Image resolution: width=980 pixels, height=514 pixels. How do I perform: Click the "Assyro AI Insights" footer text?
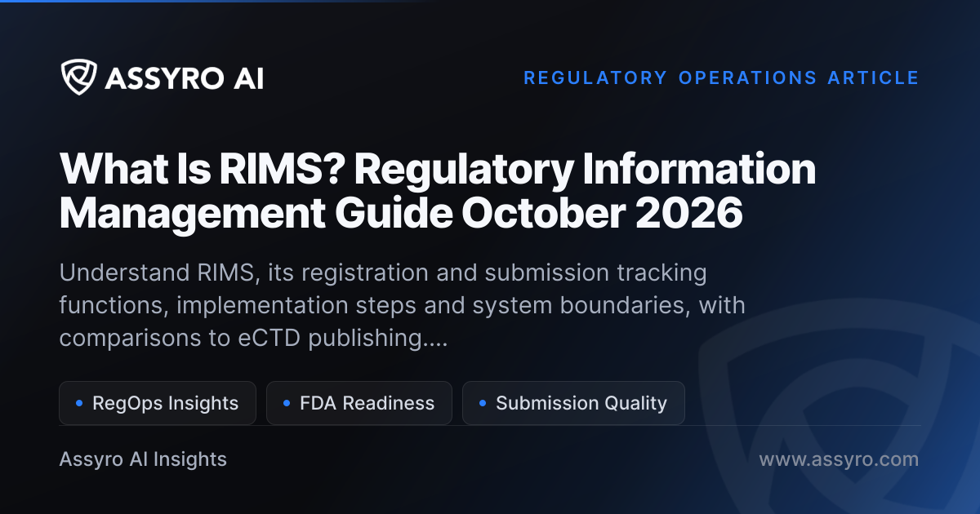pyautogui.click(x=143, y=459)
